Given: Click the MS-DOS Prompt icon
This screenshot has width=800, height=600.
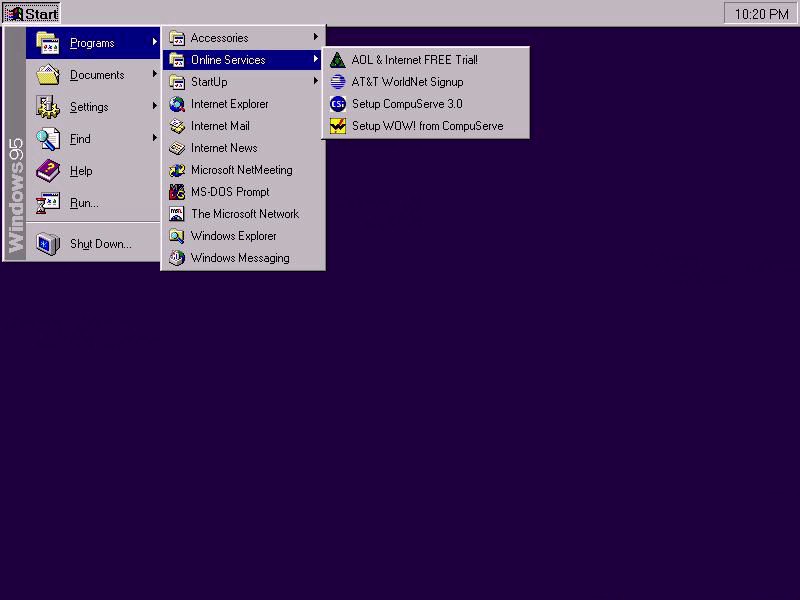Looking at the screenshot, I should click(x=177, y=192).
